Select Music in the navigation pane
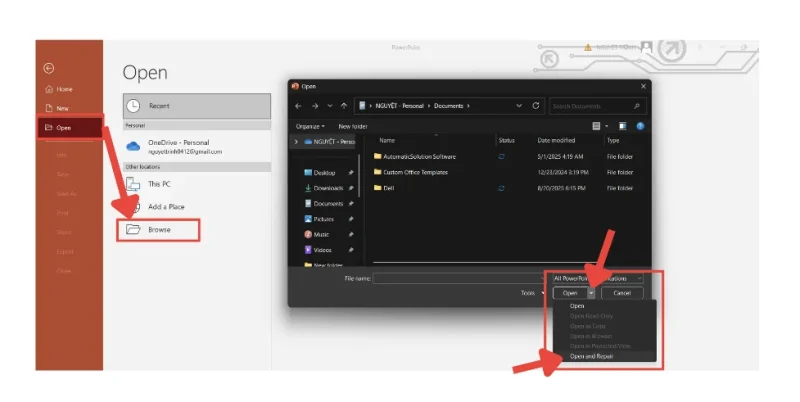Screen dimensions: 800x402 click(317, 235)
